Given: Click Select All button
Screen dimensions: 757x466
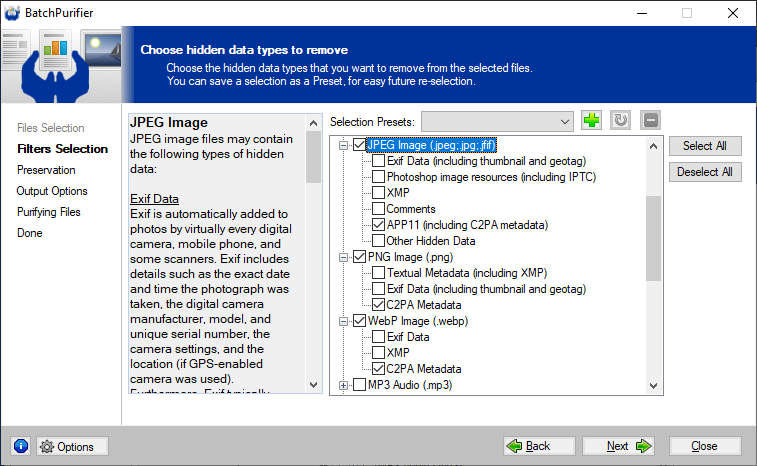Looking at the screenshot, I should click(705, 146).
